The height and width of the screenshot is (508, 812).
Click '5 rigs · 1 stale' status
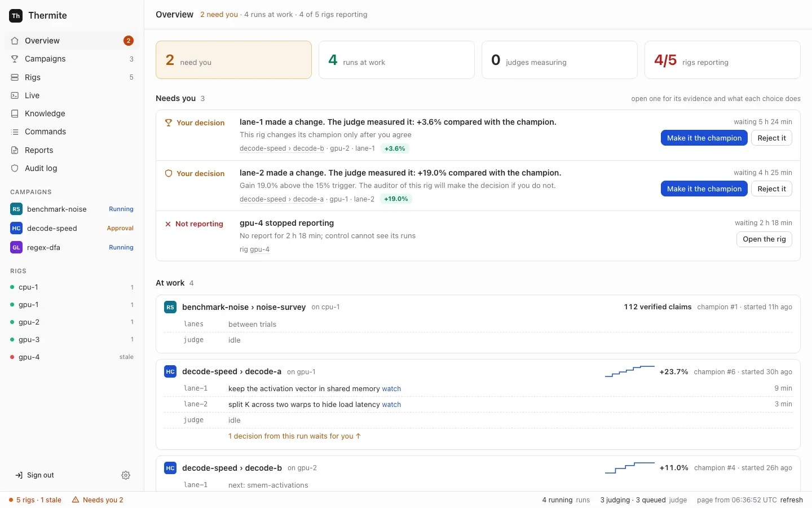point(35,500)
